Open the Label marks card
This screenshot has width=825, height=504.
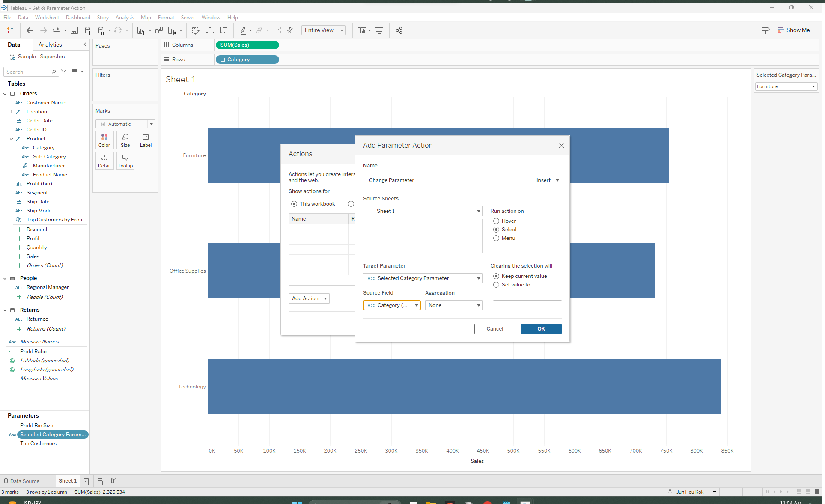[146, 140]
